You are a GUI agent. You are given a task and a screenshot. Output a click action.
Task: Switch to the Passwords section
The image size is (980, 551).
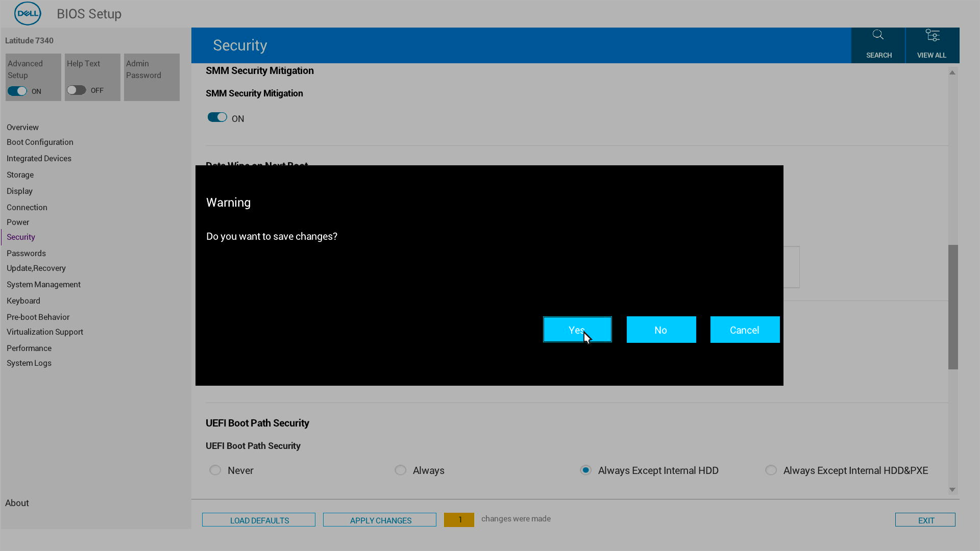[26, 253]
